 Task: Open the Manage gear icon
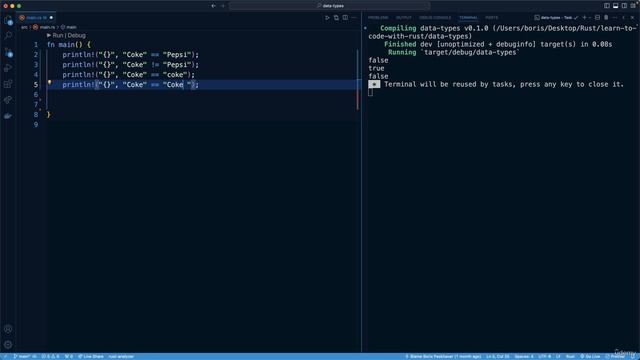[8, 345]
